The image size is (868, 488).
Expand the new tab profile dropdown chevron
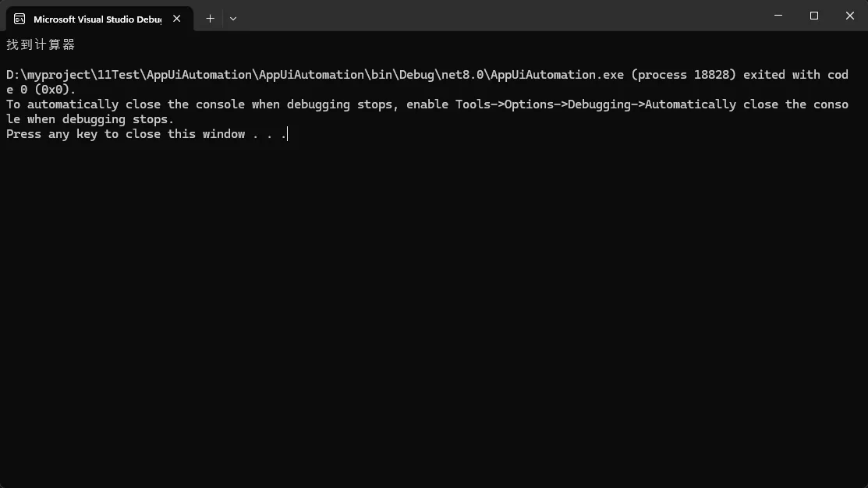[x=233, y=19]
